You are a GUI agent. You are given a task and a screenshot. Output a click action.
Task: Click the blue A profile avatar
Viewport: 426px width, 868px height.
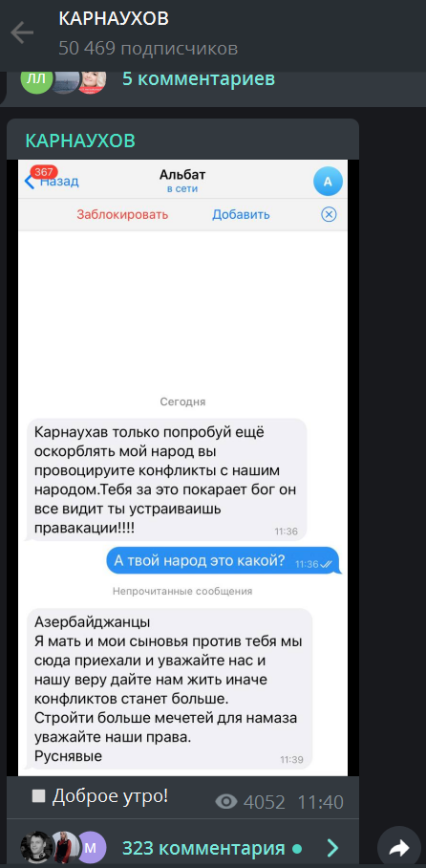pyautogui.click(x=328, y=182)
